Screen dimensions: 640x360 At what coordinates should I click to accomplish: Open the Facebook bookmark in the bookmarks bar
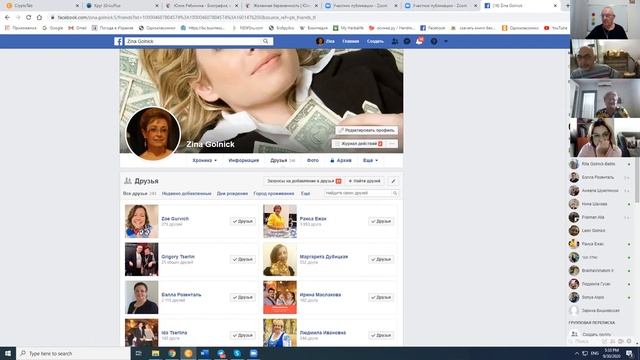pos(433,28)
